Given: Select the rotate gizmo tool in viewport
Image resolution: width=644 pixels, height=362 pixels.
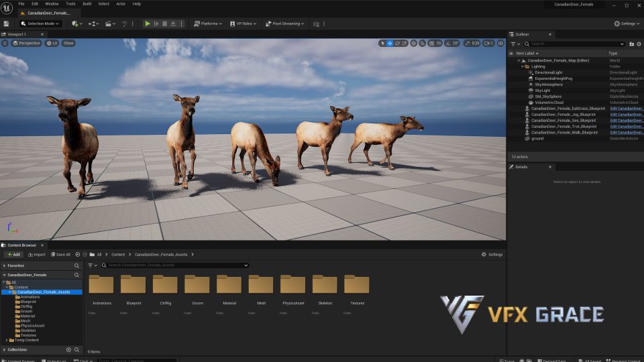Looking at the screenshot, I should click(397, 43).
